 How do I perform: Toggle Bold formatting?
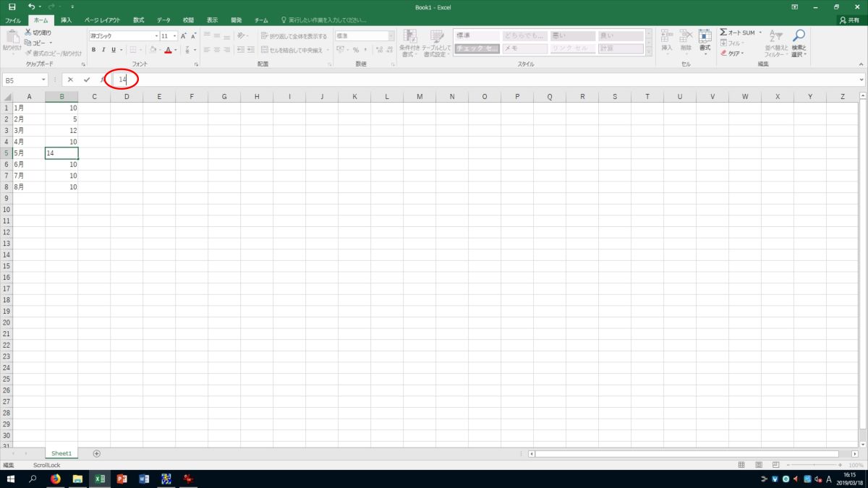93,50
